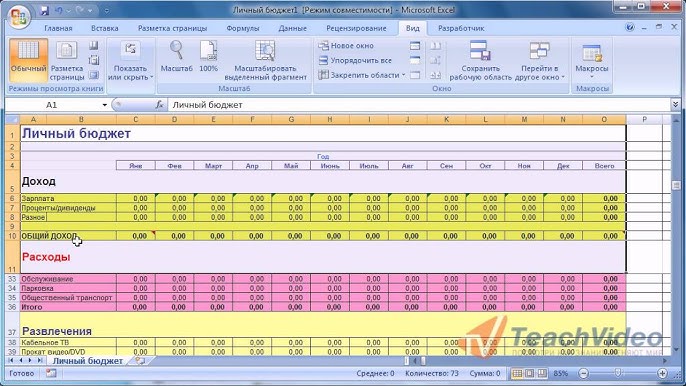
Task: Click the A1 Name Box field
Action: click(x=52, y=105)
